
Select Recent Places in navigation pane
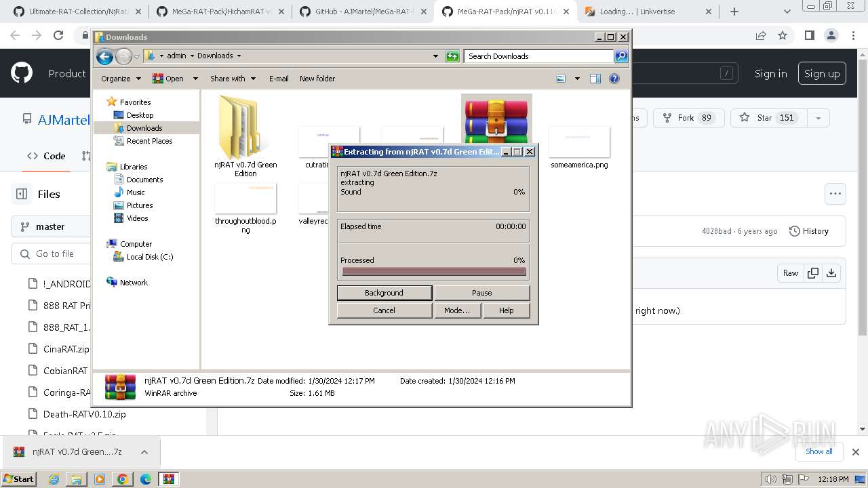point(149,141)
